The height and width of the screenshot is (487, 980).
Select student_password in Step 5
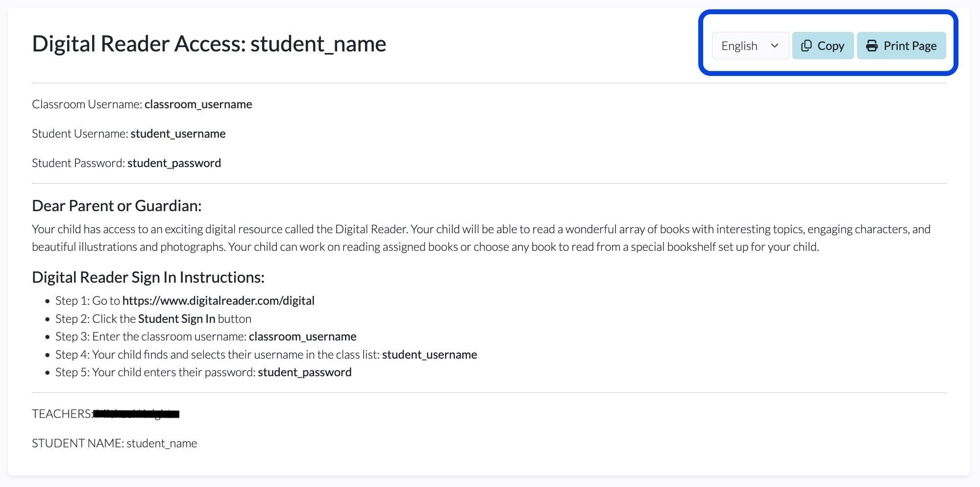coord(305,372)
